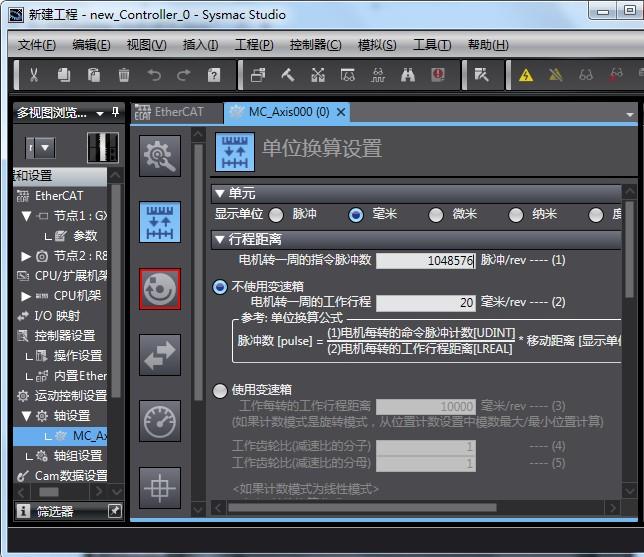The image size is (644, 557).
Task: Click the Delete trash can toolbar icon
Action: pos(124,75)
